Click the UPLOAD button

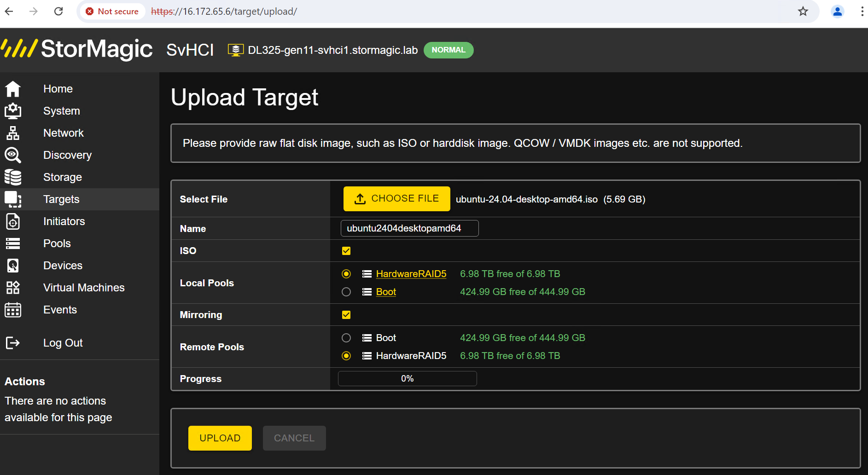pyautogui.click(x=220, y=438)
